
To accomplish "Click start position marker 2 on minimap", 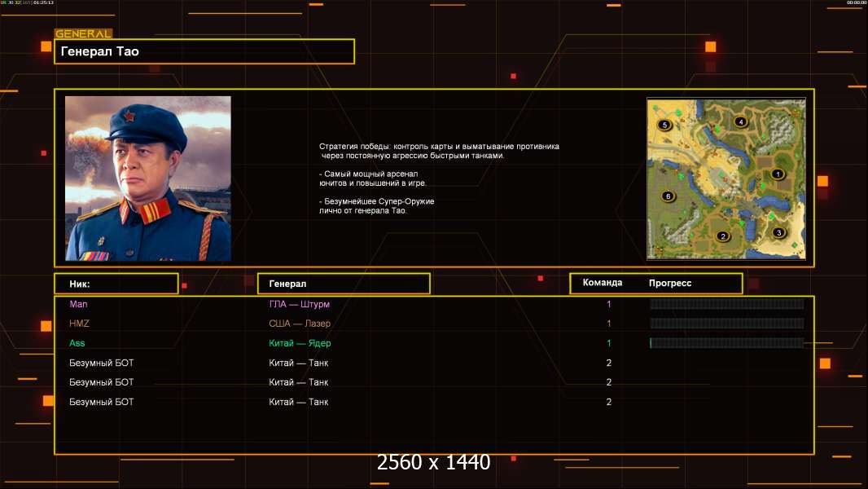I will (722, 236).
